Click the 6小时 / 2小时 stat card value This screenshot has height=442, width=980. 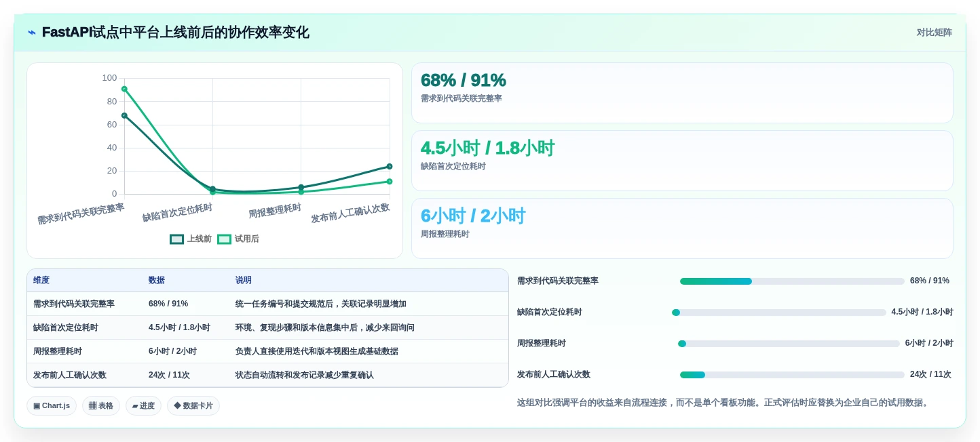473,216
